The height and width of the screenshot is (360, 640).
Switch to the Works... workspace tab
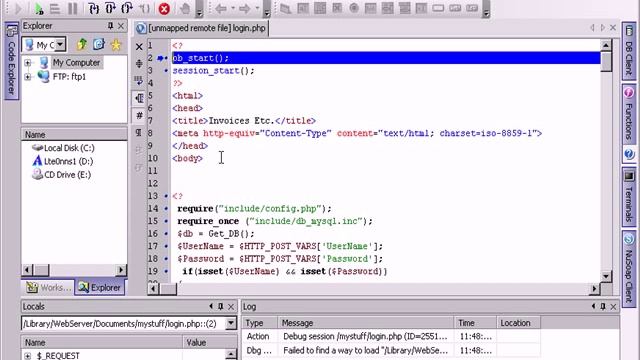(x=48, y=287)
